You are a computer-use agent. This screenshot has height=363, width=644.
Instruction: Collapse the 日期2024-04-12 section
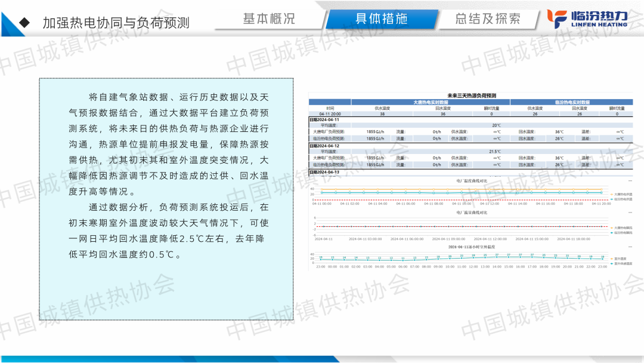[x=324, y=146]
